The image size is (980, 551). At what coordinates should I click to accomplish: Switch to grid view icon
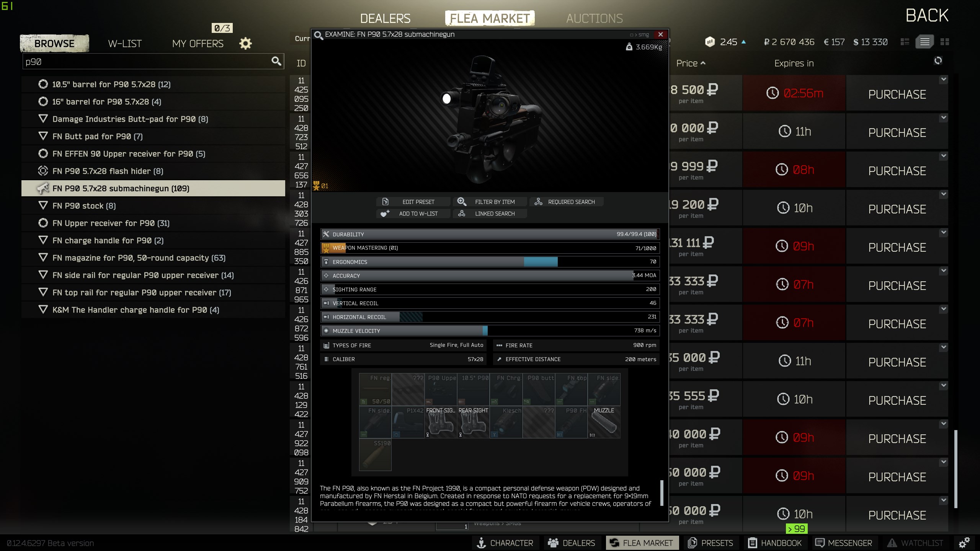point(945,42)
